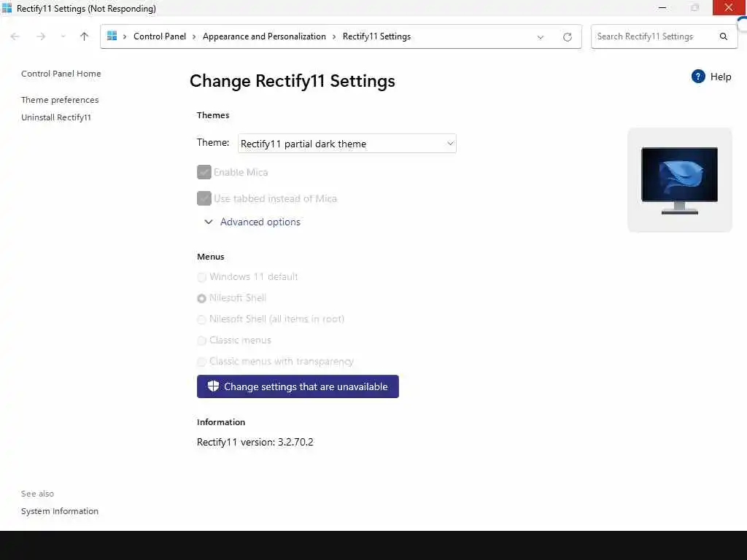
Task: Open System Information link
Action: point(60,511)
